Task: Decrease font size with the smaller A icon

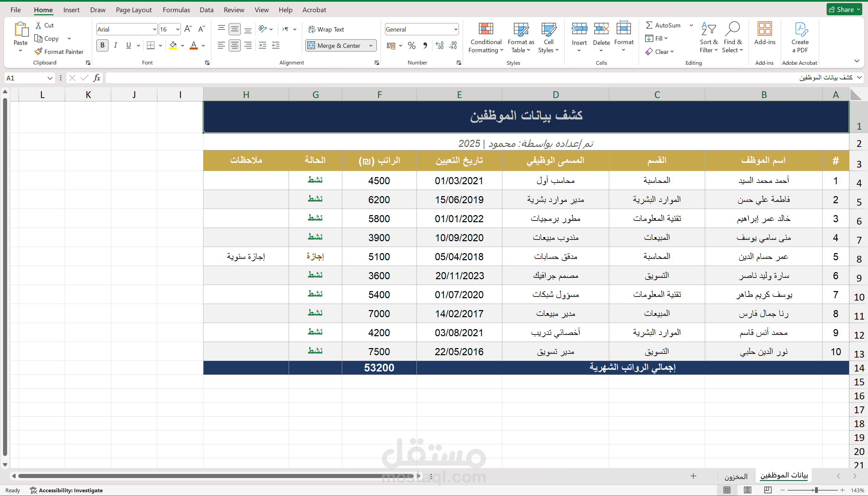Action: (201, 29)
